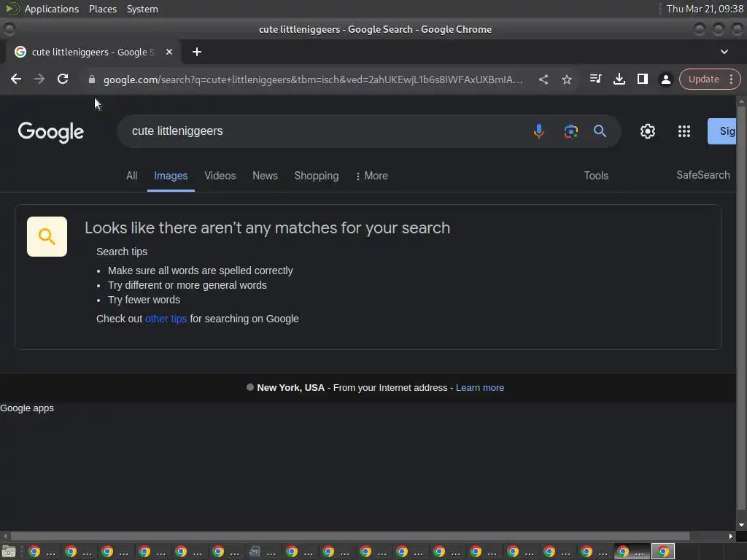Open the Tools filter options

[596, 176]
